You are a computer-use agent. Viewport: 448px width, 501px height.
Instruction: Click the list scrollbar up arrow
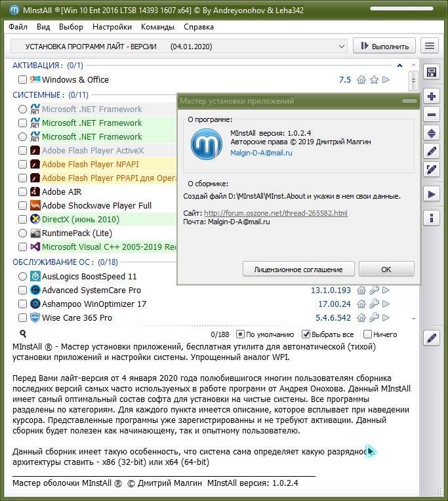(413, 65)
